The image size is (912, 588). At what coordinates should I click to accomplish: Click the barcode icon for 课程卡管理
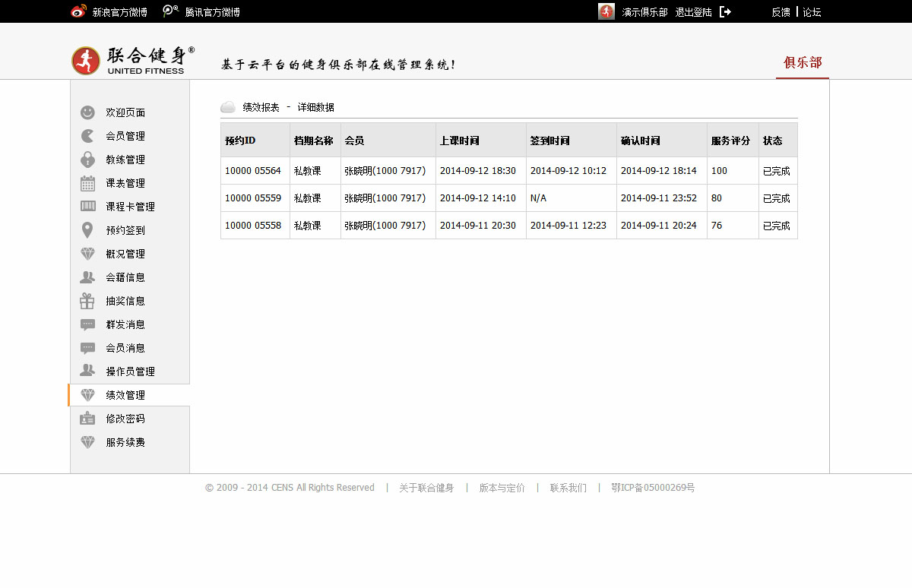click(87, 207)
